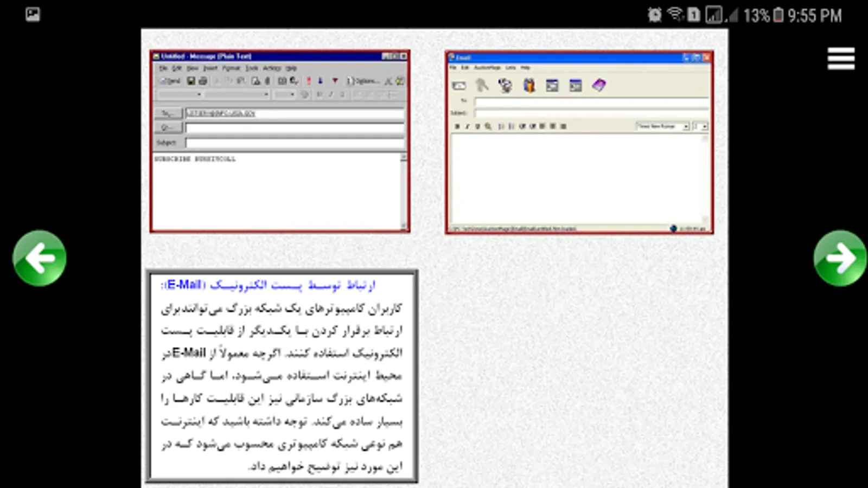Tap the alarm icon in the status bar
This screenshot has height=488, width=868.
coord(655,15)
